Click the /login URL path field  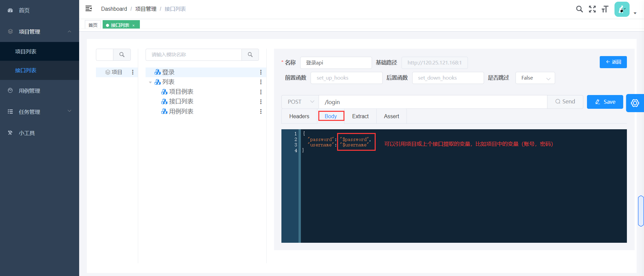point(433,102)
